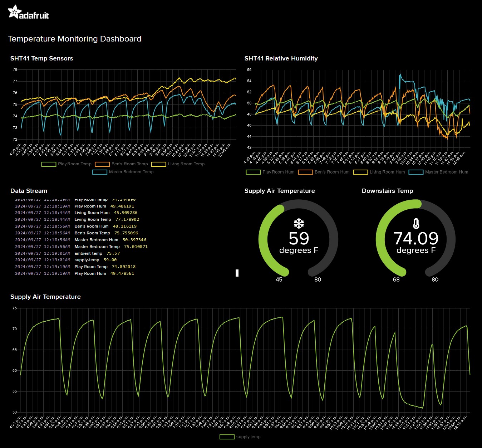Click the 59 degrees gauge value
482x448 pixels.
tap(299, 238)
